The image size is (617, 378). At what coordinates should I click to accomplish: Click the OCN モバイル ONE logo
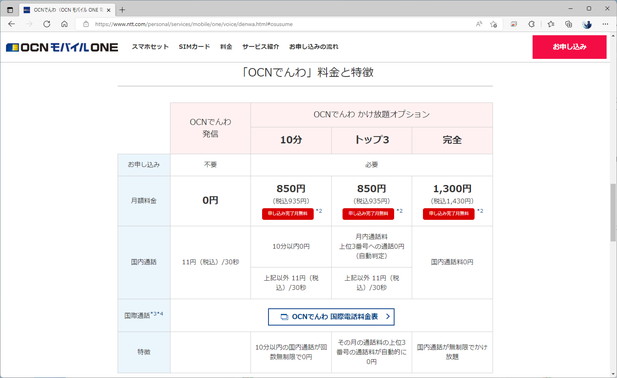pos(62,47)
